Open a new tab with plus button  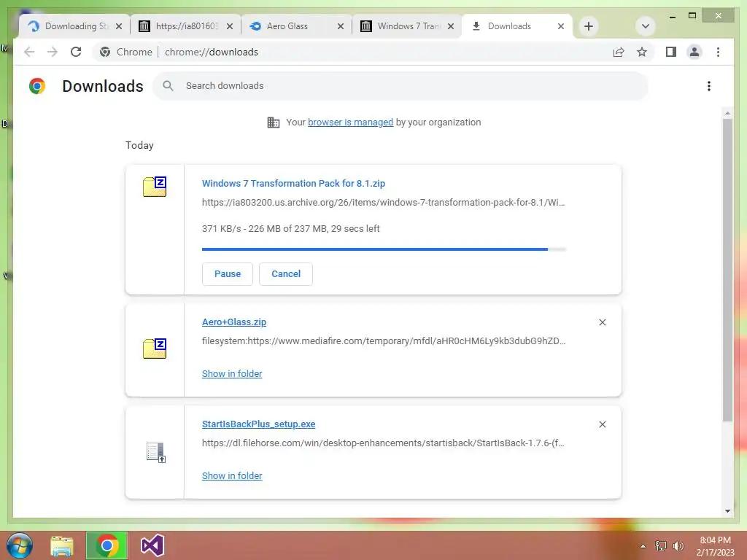point(589,26)
